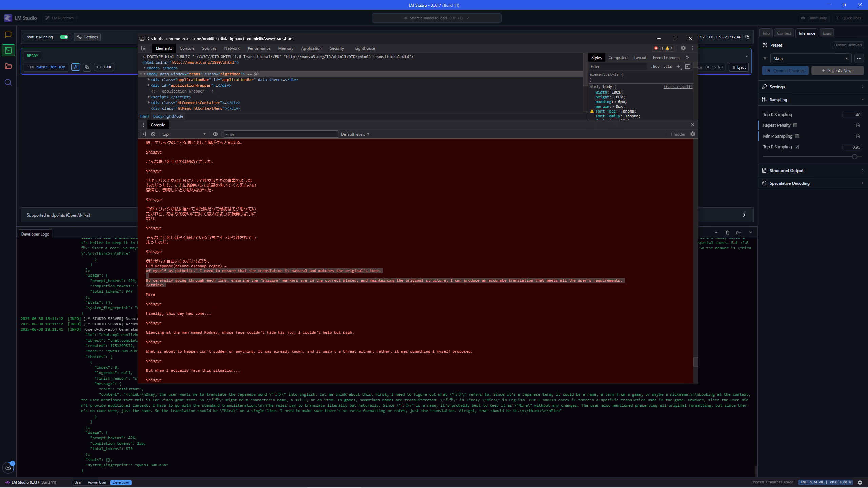Image resolution: width=868 pixels, height=488 pixels.
Task: Copy the server address 192.168.178.21:1234
Action: (x=747, y=37)
